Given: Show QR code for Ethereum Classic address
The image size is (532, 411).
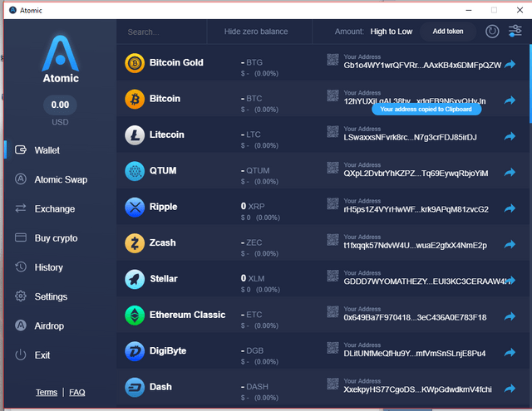Looking at the screenshot, I should coord(332,311).
